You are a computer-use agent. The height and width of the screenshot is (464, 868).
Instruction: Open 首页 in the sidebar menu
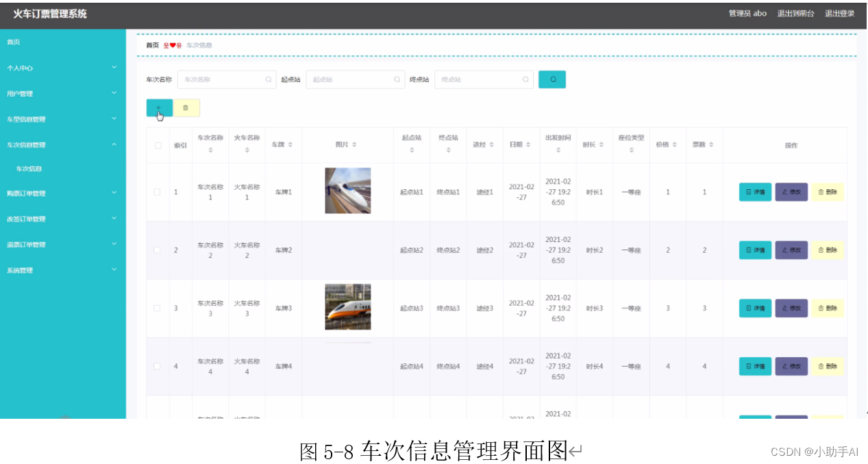coord(14,42)
